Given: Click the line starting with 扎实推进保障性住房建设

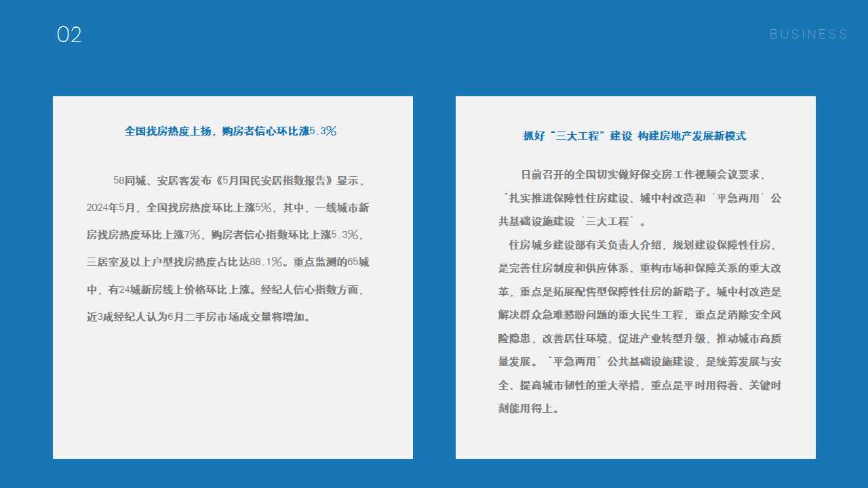Looking at the screenshot, I should pos(639,199).
